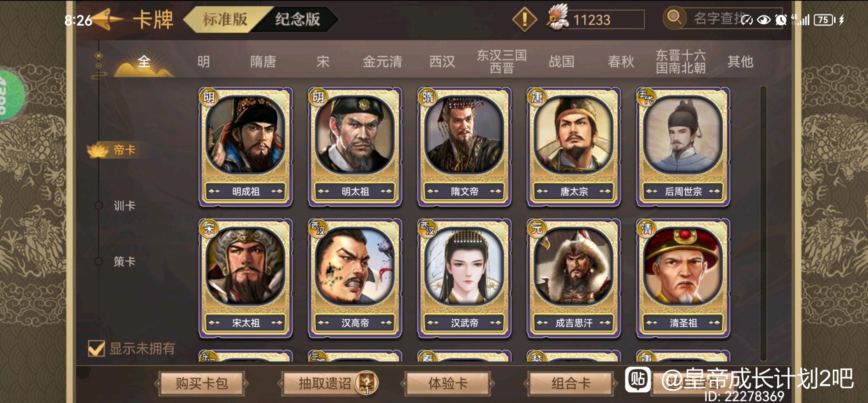The height and width of the screenshot is (403, 868).
Task: Switch to the 隋唐 dynasty tab
Action: [263, 62]
